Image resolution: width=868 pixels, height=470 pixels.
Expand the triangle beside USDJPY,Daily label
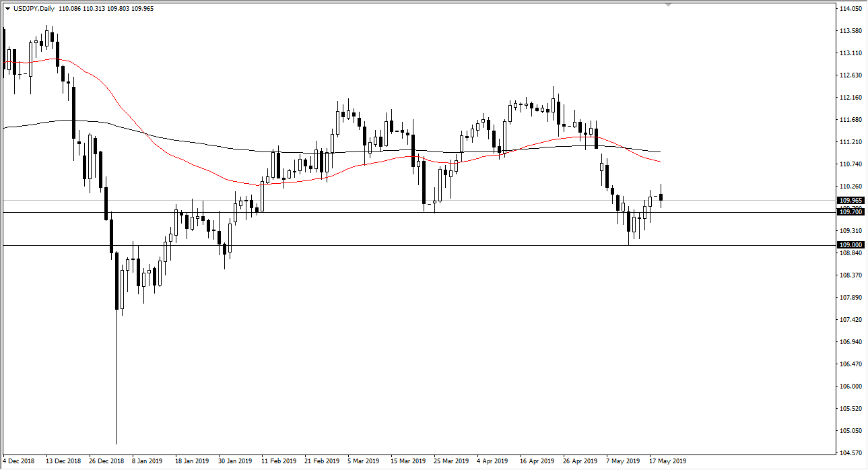point(9,9)
